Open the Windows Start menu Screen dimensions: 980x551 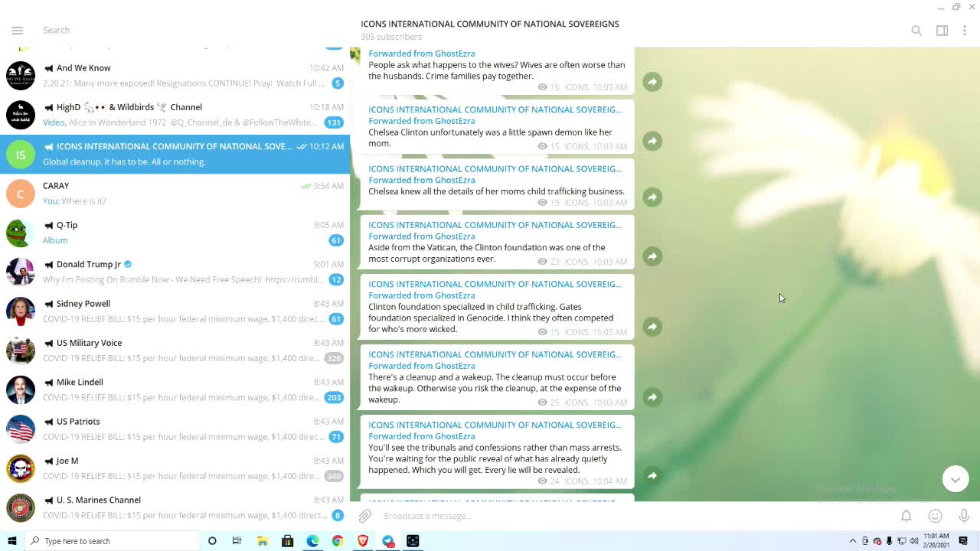(x=11, y=541)
